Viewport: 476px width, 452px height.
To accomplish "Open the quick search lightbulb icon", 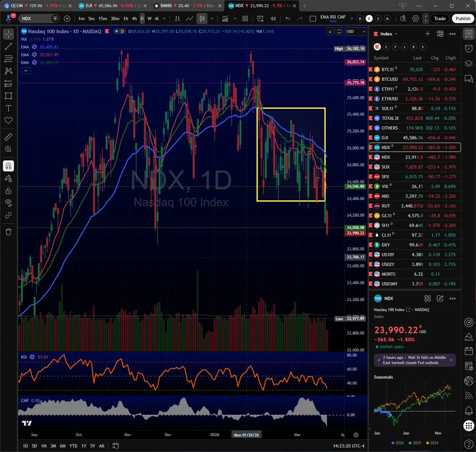I will coord(403,19).
